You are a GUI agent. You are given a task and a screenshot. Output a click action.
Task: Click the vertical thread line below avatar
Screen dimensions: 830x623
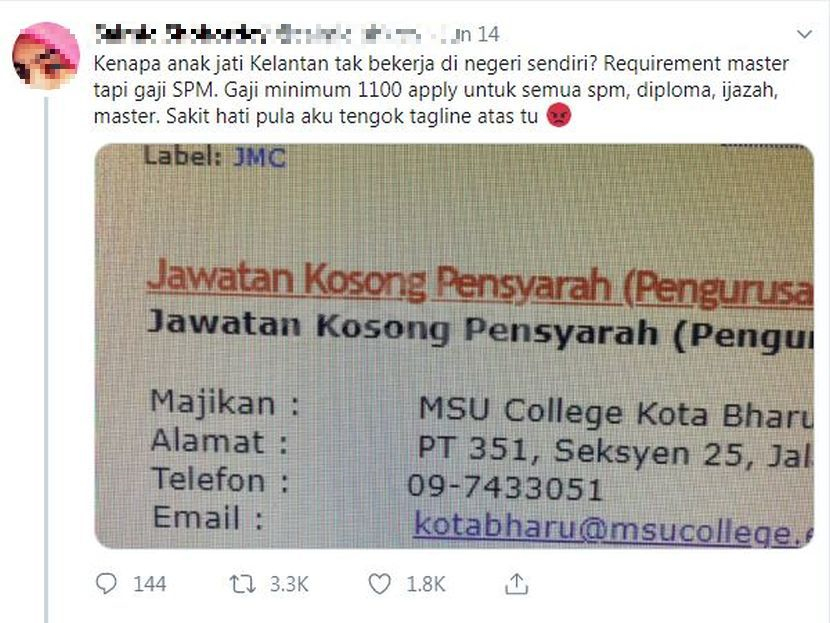coord(47,360)
